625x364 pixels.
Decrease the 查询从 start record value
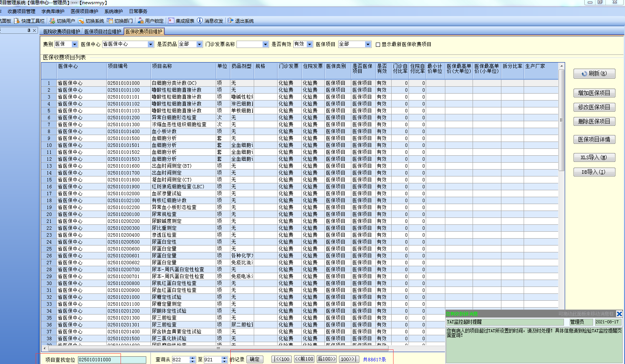(193, 361)
